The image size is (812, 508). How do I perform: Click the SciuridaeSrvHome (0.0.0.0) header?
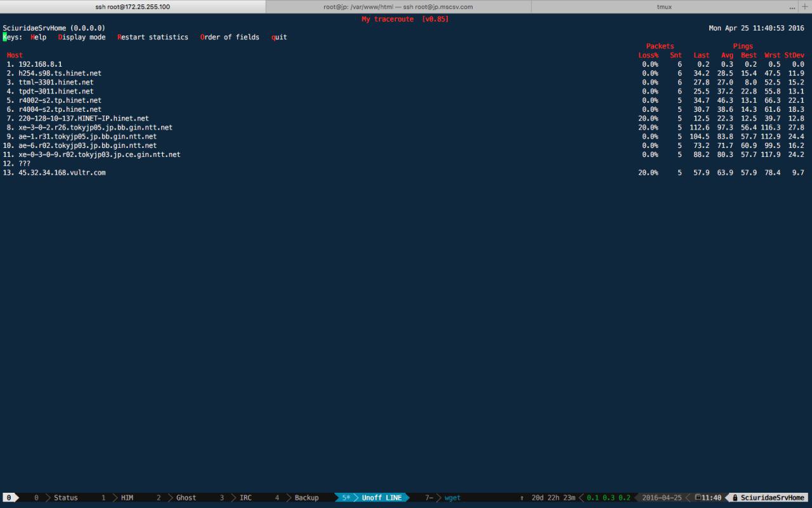(x=54, y=28)
